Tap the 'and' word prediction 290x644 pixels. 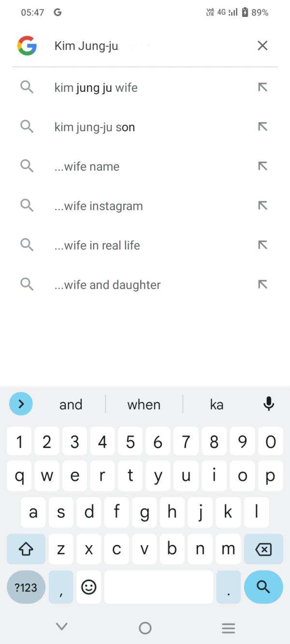click(71, 404)
